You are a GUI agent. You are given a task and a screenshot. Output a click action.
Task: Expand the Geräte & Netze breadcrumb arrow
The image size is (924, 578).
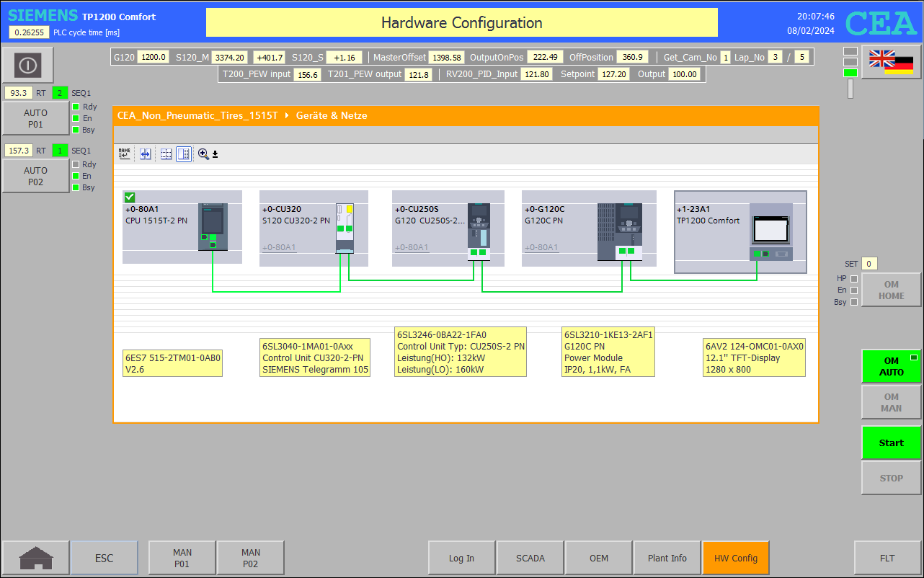[x=287, y=115]
